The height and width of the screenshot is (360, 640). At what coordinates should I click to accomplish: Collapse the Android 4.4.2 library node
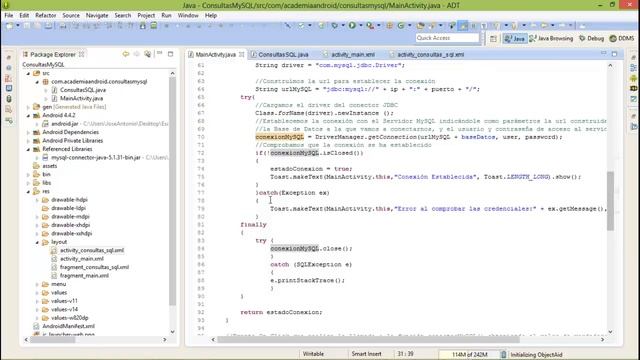(x=28, y=116)
